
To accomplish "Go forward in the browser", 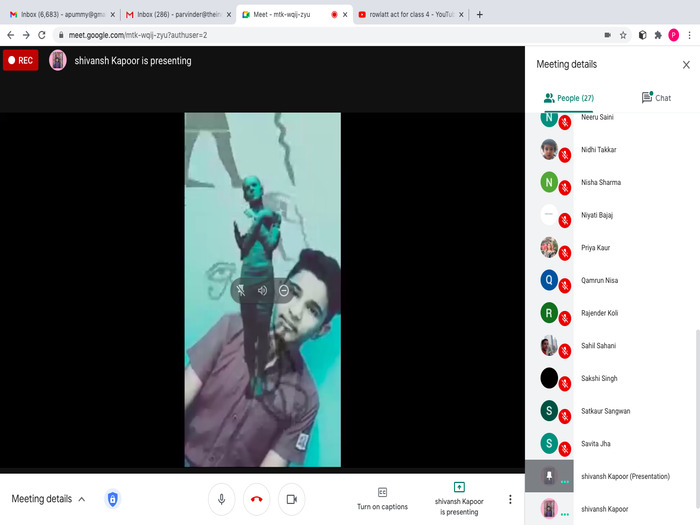I will 26,35.
